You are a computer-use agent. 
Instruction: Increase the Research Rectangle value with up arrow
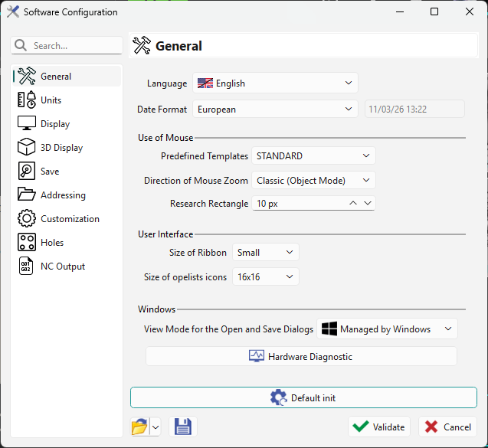[x=353, y=203]
